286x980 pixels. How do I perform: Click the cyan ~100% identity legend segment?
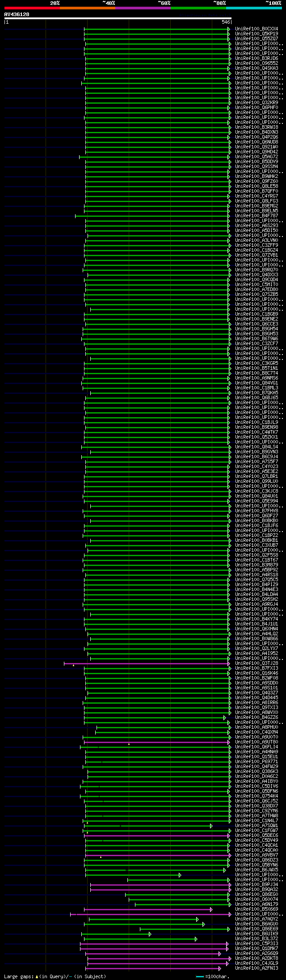click(x=254, y=8)
